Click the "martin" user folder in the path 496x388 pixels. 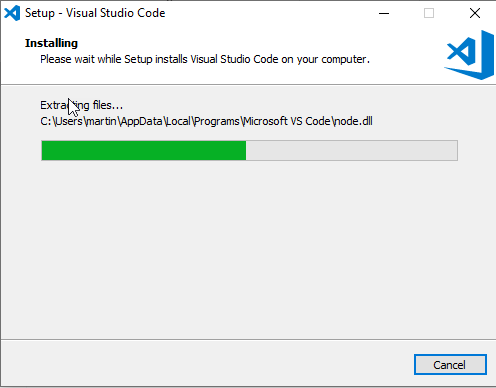pos(101,121)
